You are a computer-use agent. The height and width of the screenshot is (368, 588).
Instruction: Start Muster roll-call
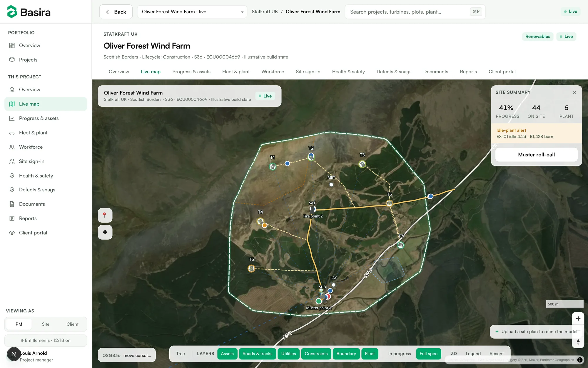pyautogui.click(x=536, y=155)
